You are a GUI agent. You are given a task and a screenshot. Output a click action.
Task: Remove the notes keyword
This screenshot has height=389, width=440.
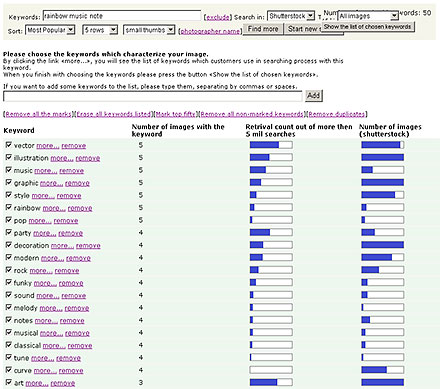72,321
